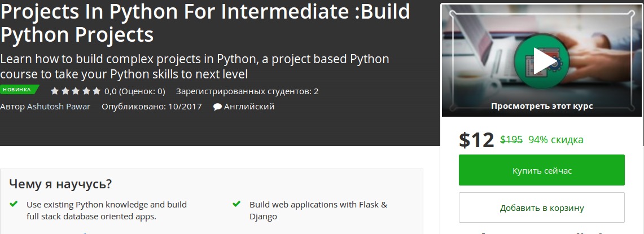The image size is (644, 234).
Task: Open author Ashutosh Pawar's profile link
Action: pyautogui.click(x=59, y=106)
